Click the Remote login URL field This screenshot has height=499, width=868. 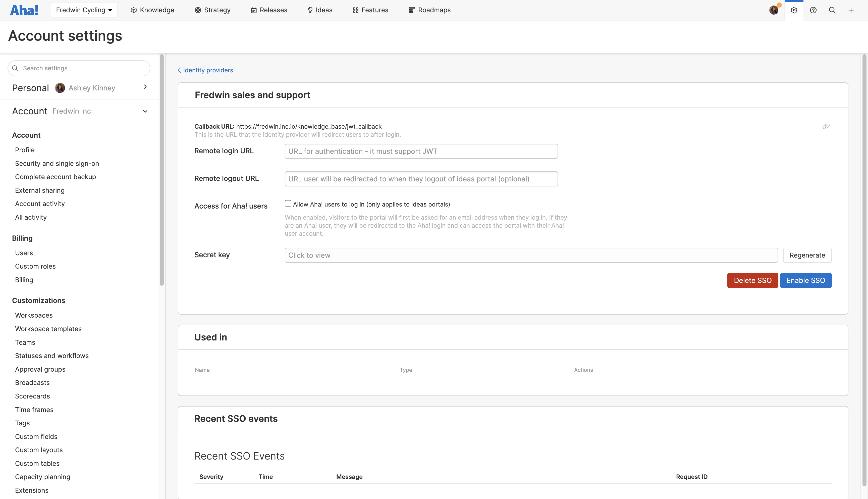[421, 152]
